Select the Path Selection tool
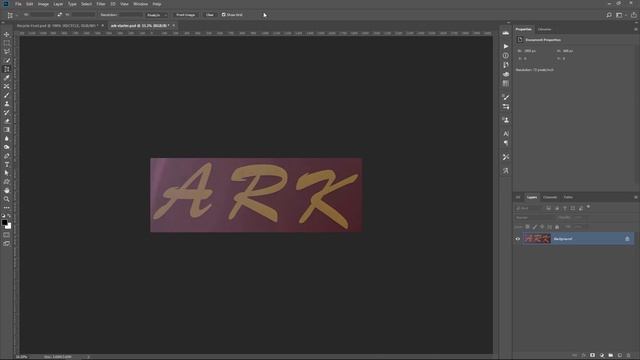 pos(7,173)
